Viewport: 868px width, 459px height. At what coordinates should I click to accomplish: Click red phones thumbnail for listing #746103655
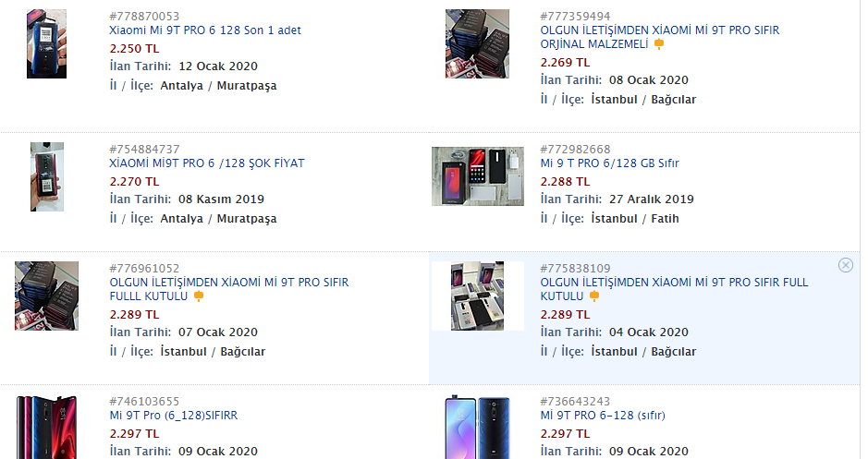[46, 427]
